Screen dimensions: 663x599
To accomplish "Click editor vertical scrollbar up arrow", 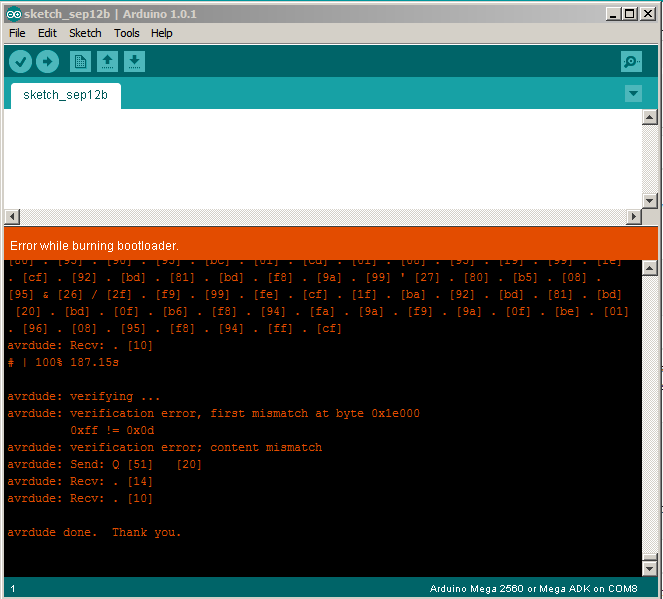I will 649,117.
